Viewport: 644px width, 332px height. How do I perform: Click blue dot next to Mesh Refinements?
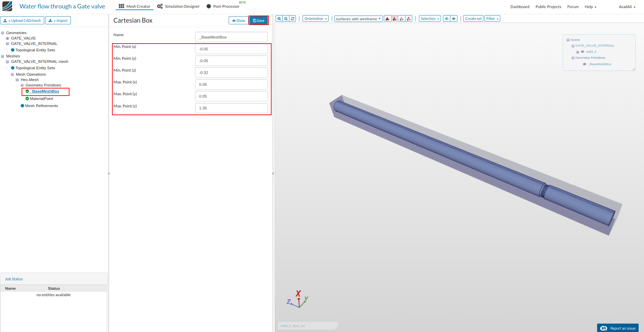[x=22, y=106]
